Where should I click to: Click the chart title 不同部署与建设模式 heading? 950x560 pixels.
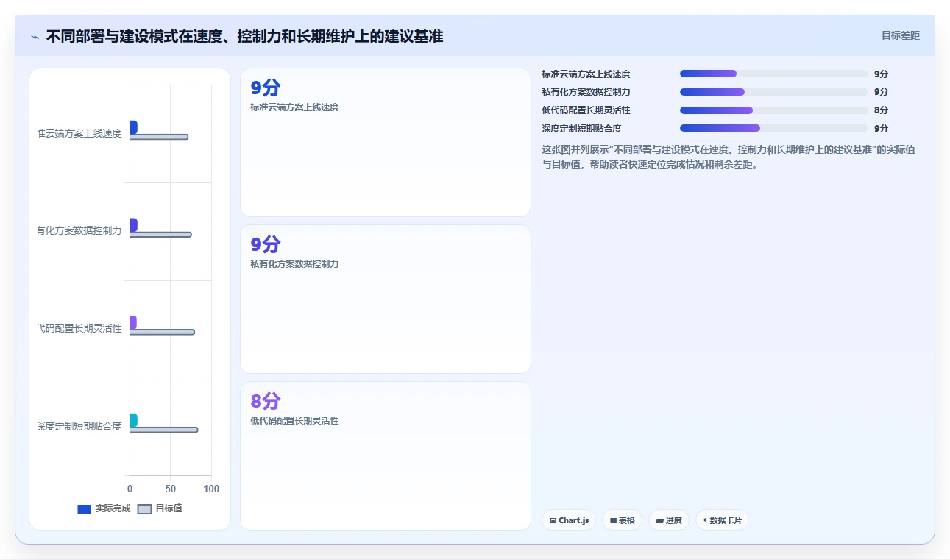click(244, 36)
